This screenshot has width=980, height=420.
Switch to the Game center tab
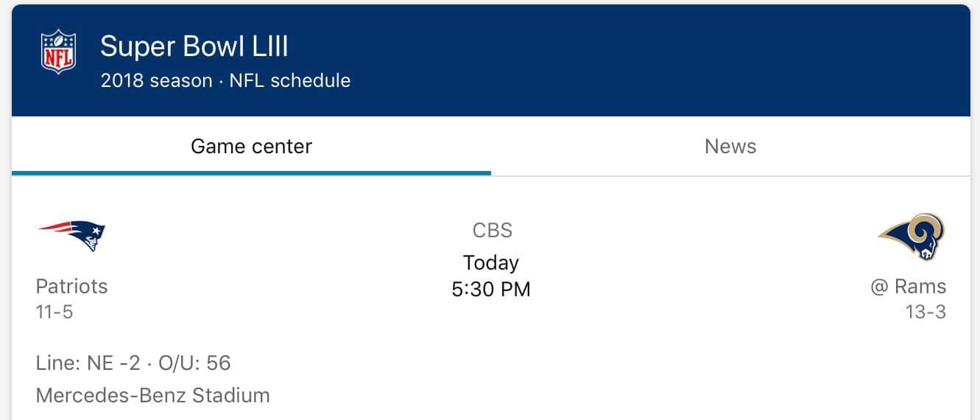[x=251, y=147]
